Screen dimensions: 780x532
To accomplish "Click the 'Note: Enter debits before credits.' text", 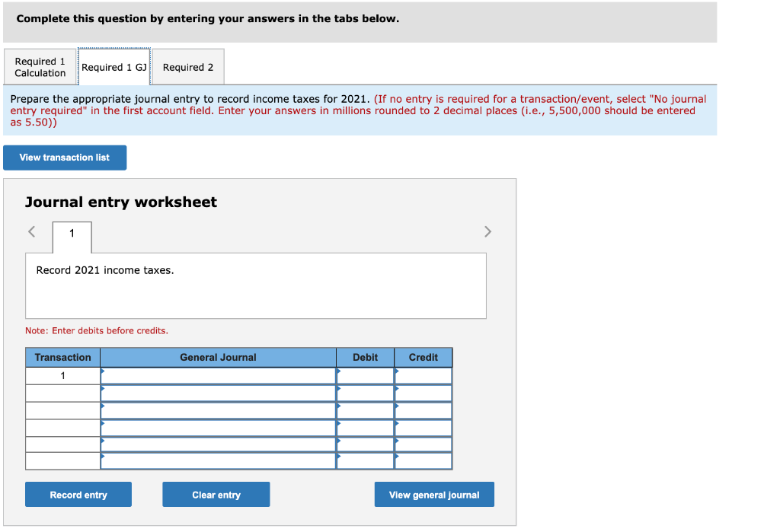I will tap(97, 330).
